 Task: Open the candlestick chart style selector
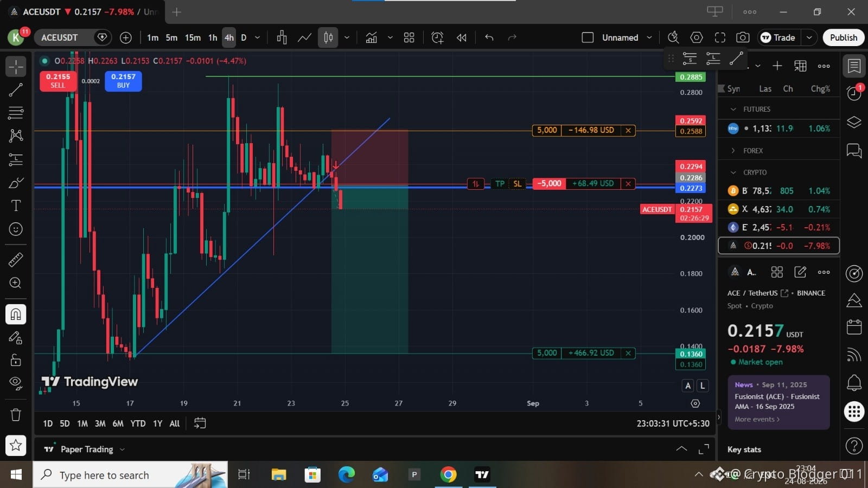point(328,37)
